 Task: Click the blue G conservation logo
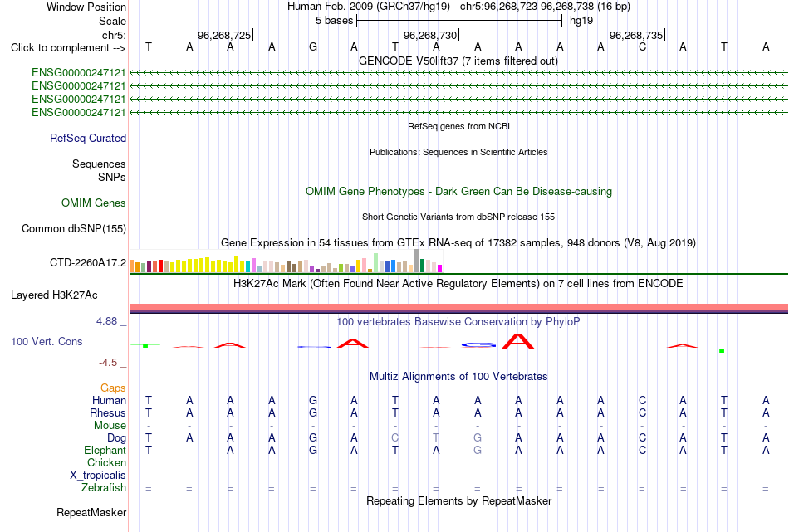point(478,345)
